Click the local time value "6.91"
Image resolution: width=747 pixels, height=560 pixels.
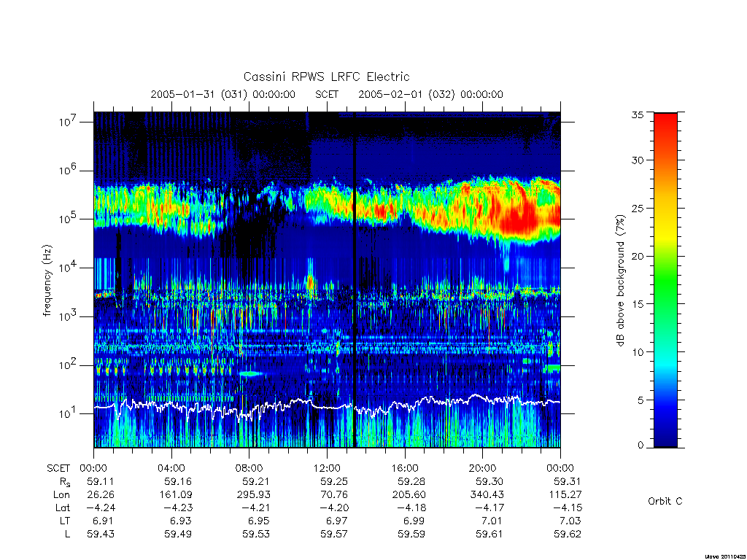[x=104, y=521]
